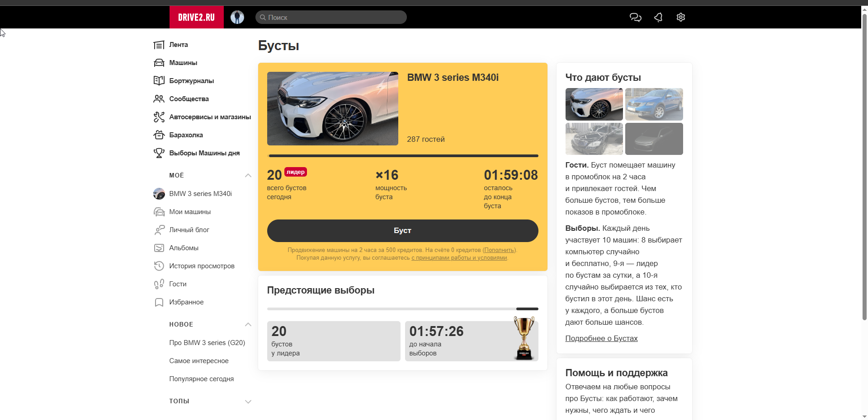Image resolution: width=868 pixels, height=420 pixels.
Task: Click the Помощь и поддержка heading
Action: pyautogui.click(x=616, y=373)
